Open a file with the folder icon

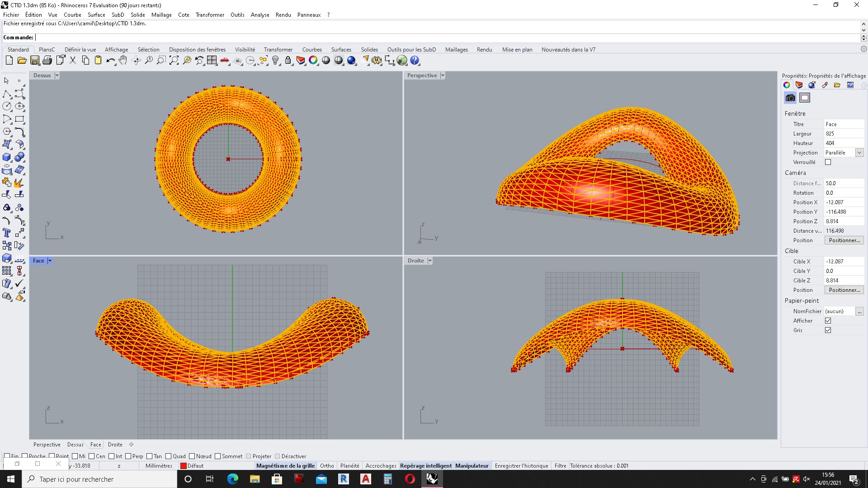tap(22, 60)
